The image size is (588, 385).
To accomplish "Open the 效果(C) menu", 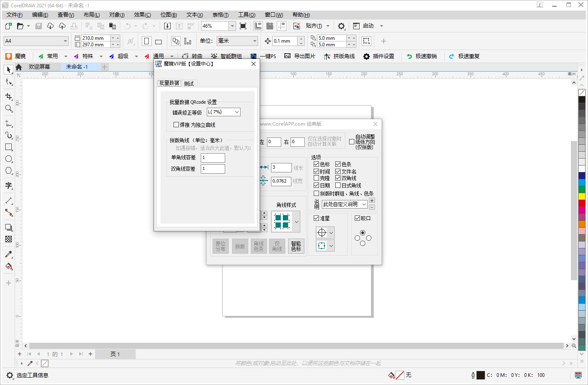I will [x=142, y=15].
